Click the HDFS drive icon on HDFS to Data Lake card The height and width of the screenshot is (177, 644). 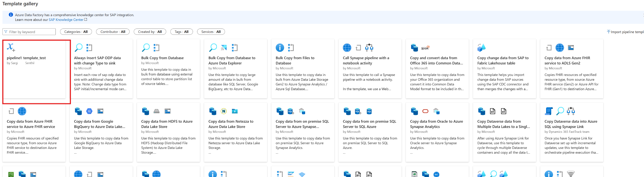pos(157,111)
